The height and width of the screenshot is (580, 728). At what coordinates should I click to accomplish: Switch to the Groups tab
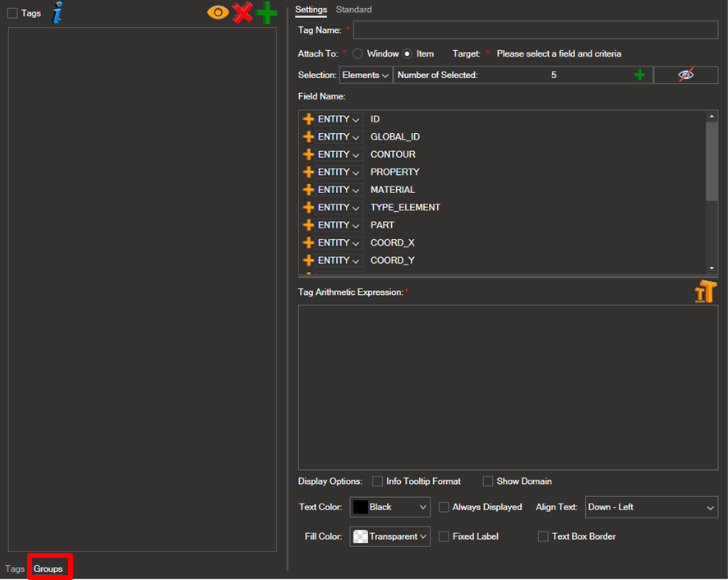48,568
